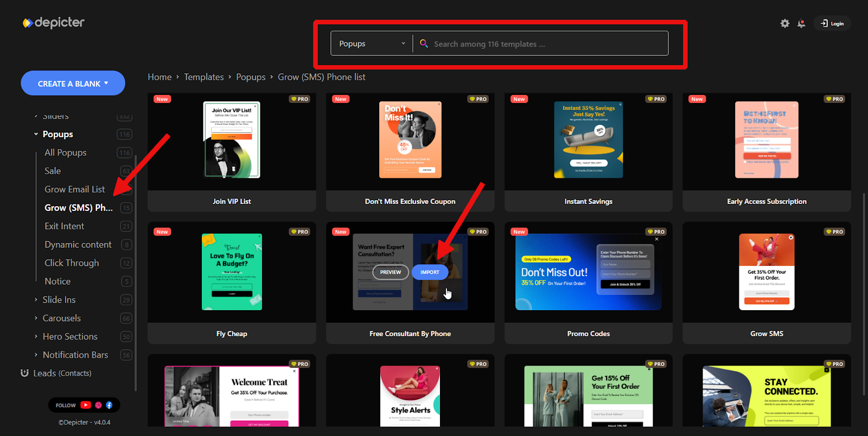
Task: Open Promo Codes template thumbnail
Action: click(x=589, y=272)
